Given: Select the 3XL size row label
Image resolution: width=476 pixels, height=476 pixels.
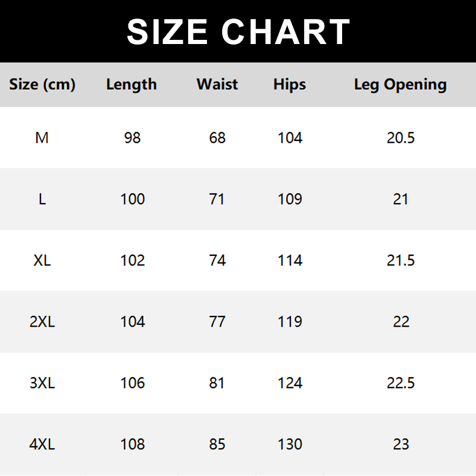Looking at the screenshot, I should tap(42, 383).
